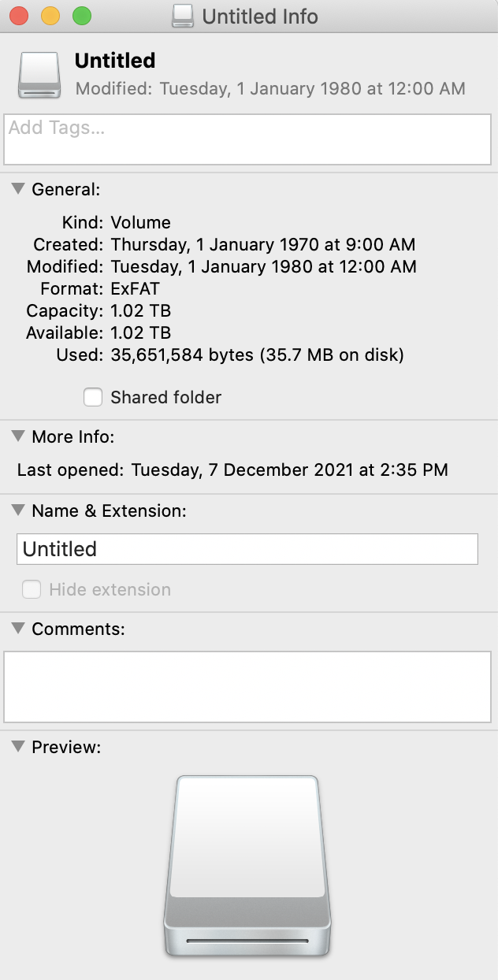Click the Untitled name text field
Image resolution: width=498 pixels, height=980 pixels.
(247, 549)
